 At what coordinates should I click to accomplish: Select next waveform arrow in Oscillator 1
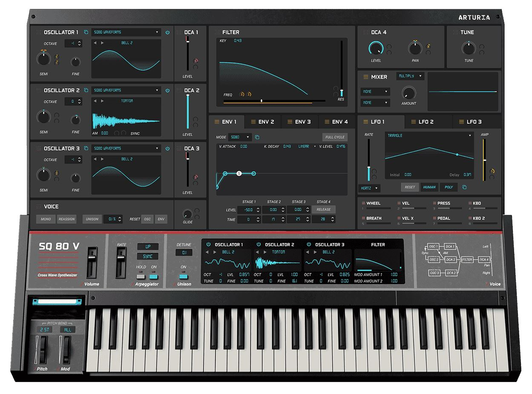pyautogui.click(x=102, y=43)
